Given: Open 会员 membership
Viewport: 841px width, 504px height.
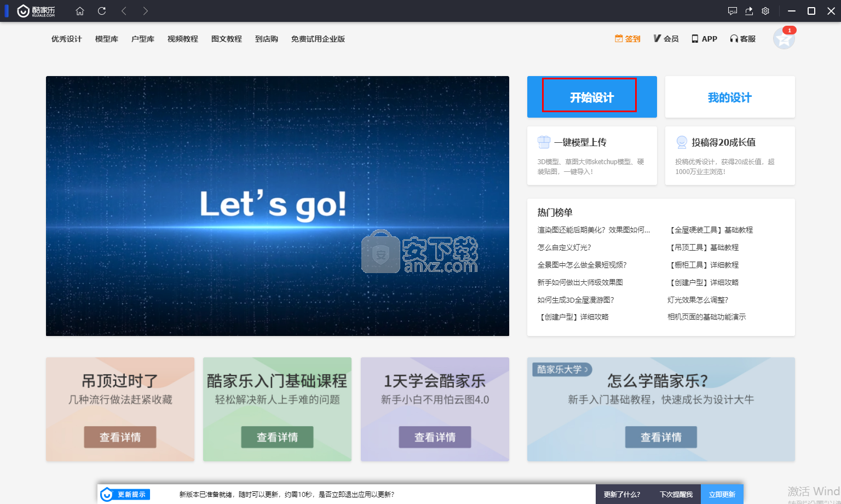Looking at the screenshot, I should [x=666, y=39].
